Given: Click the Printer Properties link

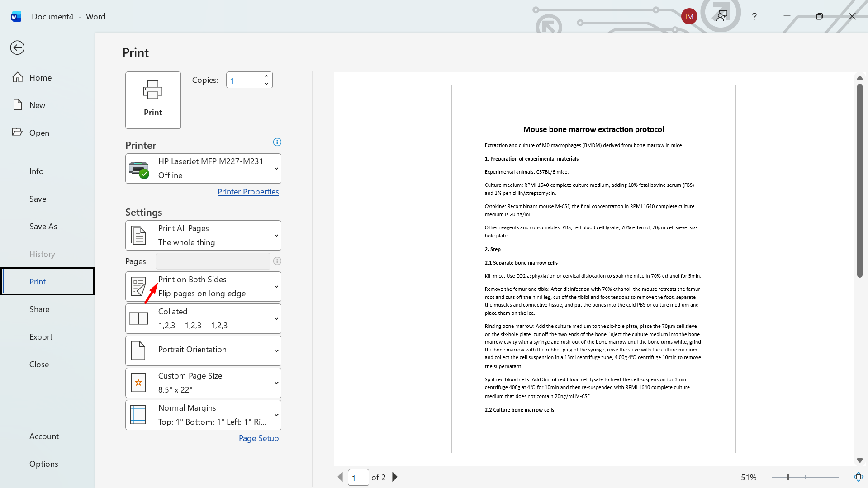Looking at the screenshot, I should [248, 191].
